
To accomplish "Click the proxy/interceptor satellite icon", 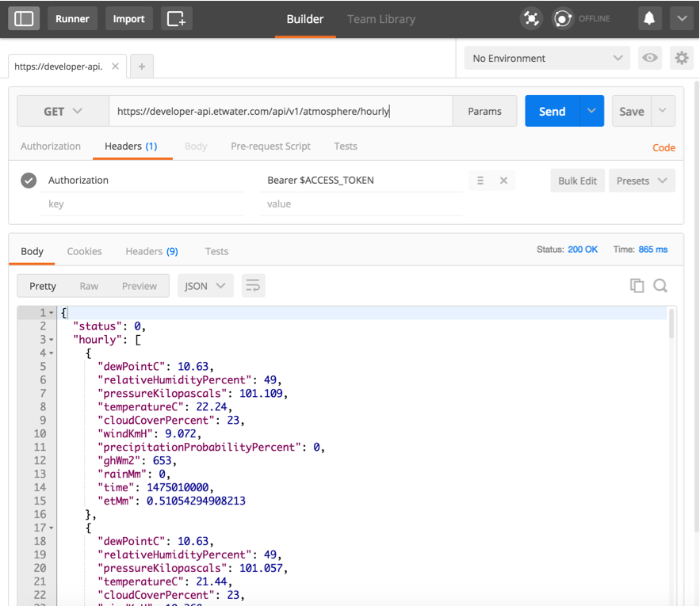I will (x=531, y=19).
